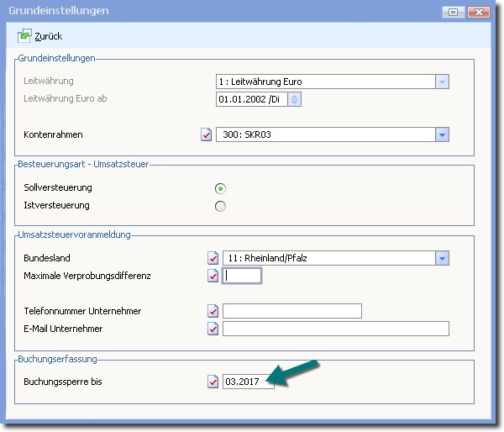This screenshot has height=432, width=504.
Task: Click the restore button in the title bar
Action: [x=454, y=12]
